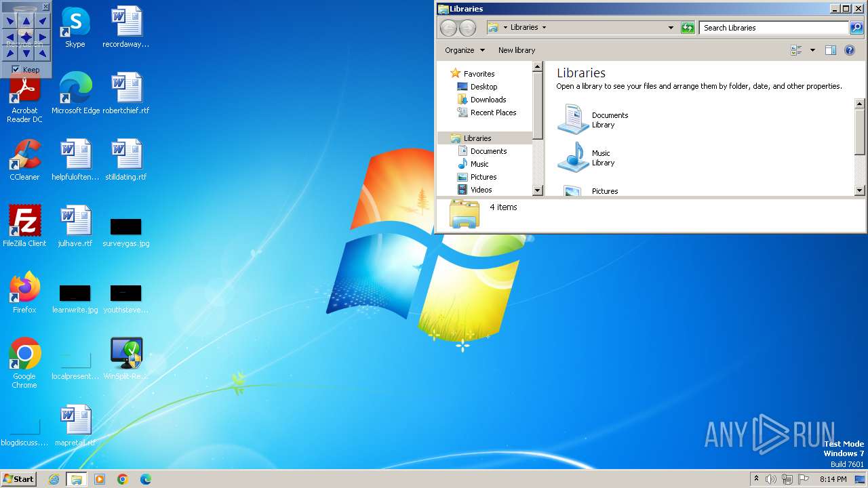Click New library
The image size is (868, 488).
[517, 50]
